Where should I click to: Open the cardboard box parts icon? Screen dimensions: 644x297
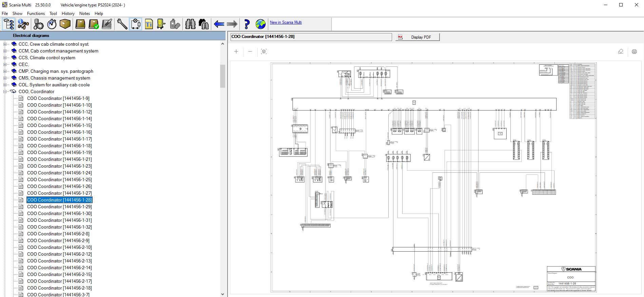(x=65, y=24)
